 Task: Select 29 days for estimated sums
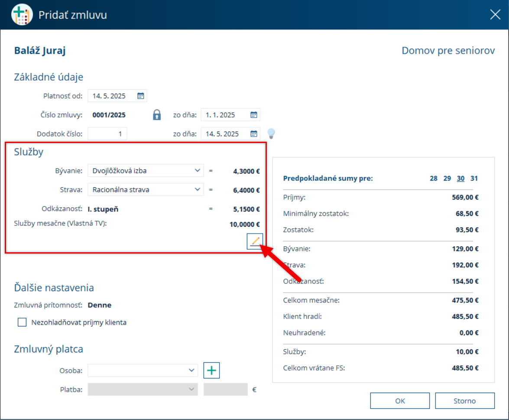[x=447, y=178]
